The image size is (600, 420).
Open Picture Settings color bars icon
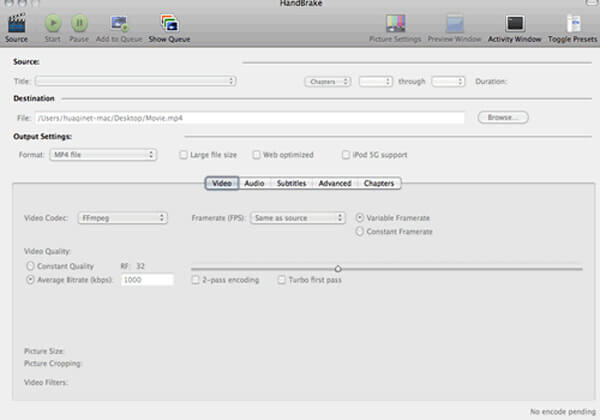(x=395, y=24)
